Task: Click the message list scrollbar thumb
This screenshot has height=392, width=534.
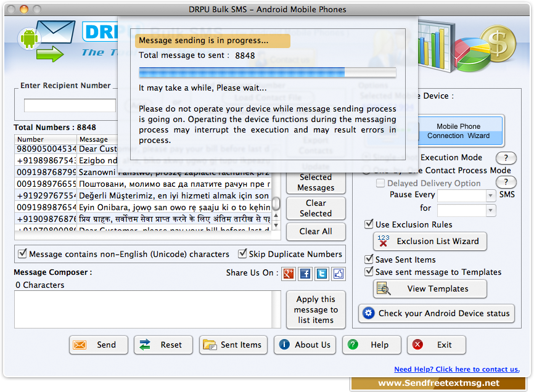Action: [276, 204]
